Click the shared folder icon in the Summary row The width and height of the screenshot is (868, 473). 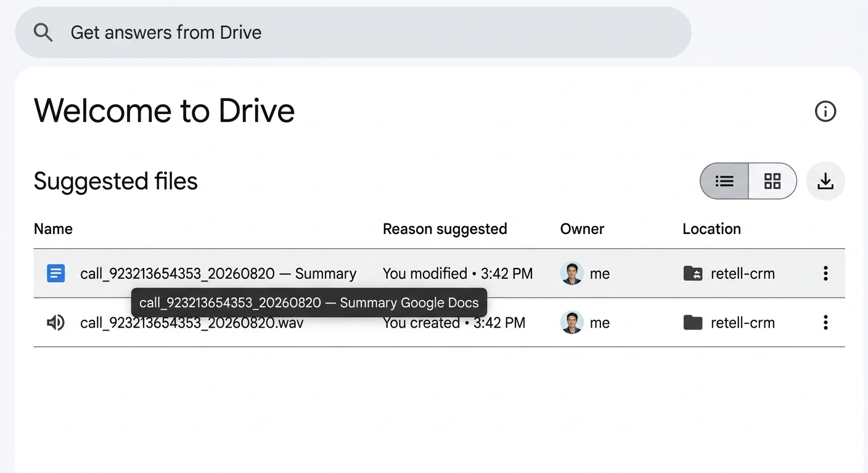(693, 273)
